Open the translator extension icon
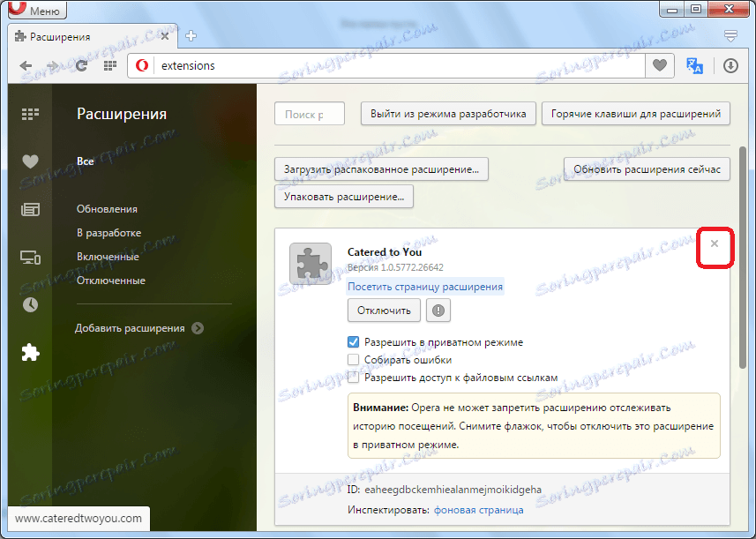The width and height of the screenshot is (756, 539). pyautogui.click(x=694, y=65)
